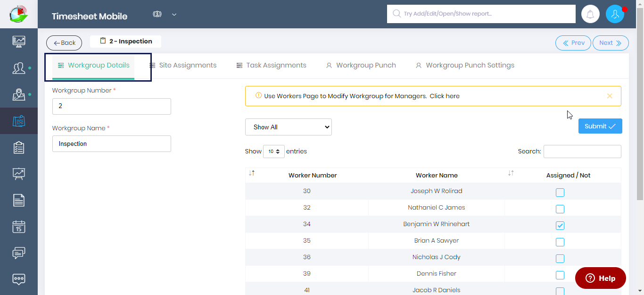Open the dashboard monitor icon in sidebar

click(x=19, y=42)
